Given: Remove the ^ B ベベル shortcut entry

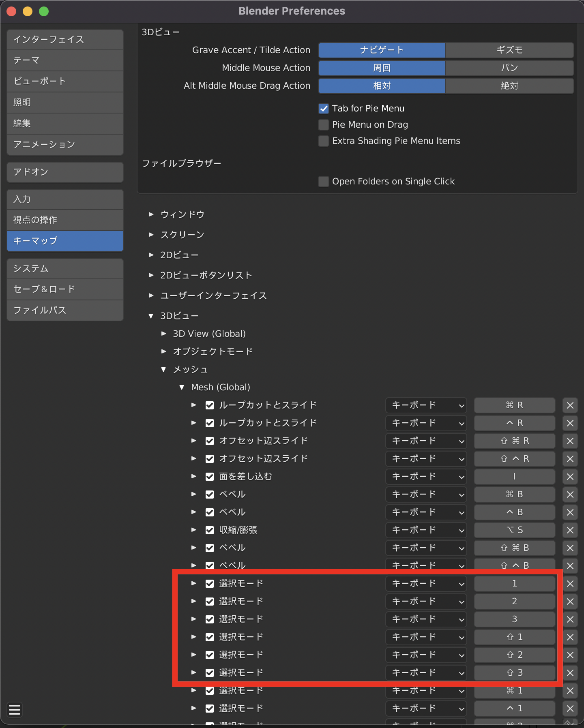Looking at the screenshot, I should [570, 512].
